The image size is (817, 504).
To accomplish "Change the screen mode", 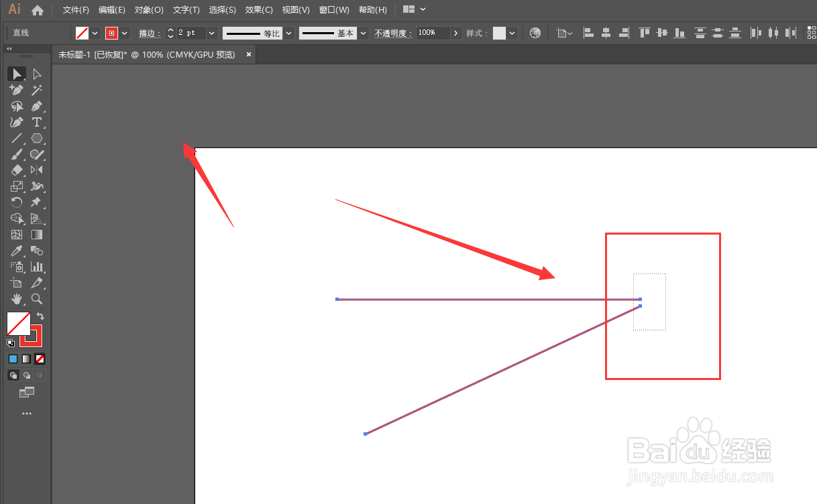I will click(x=27, y=392).
